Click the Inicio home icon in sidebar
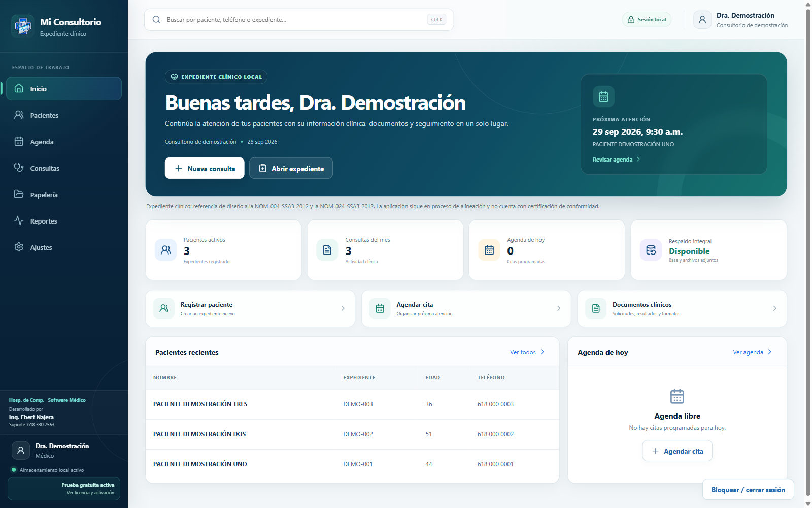 tap(19, 88)
